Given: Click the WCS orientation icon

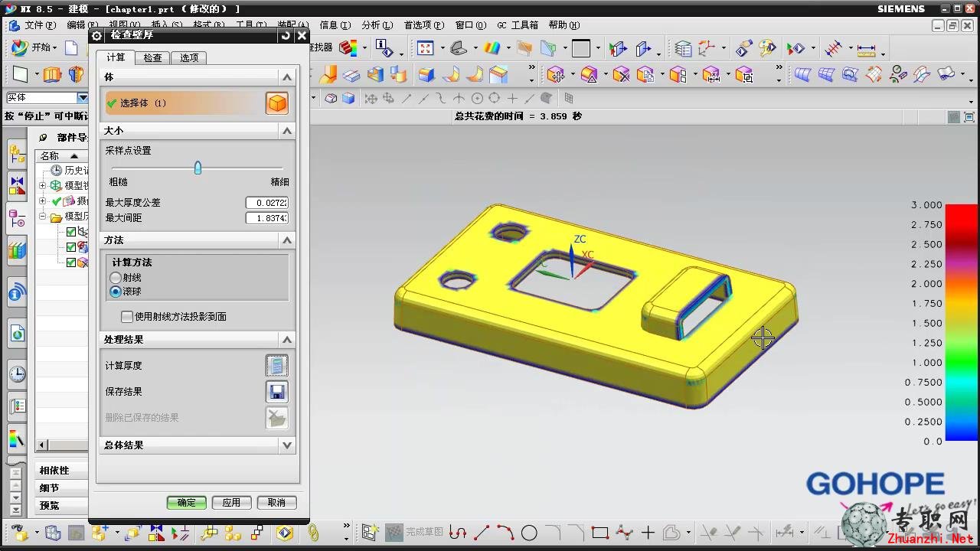Looking at the screenshot, I should coord(705,48).
